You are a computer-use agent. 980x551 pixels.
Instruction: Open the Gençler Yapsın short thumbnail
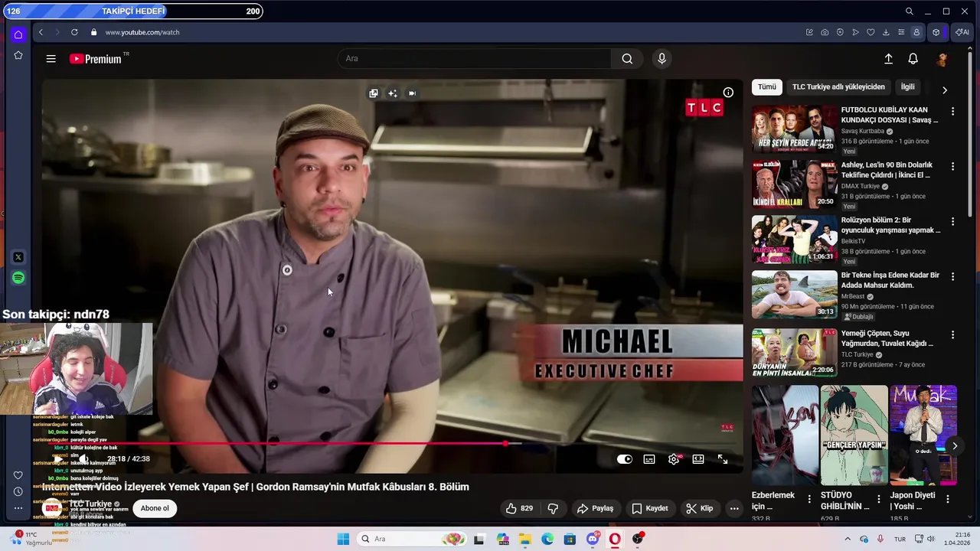pyautogui.click(x=854, y=435)
